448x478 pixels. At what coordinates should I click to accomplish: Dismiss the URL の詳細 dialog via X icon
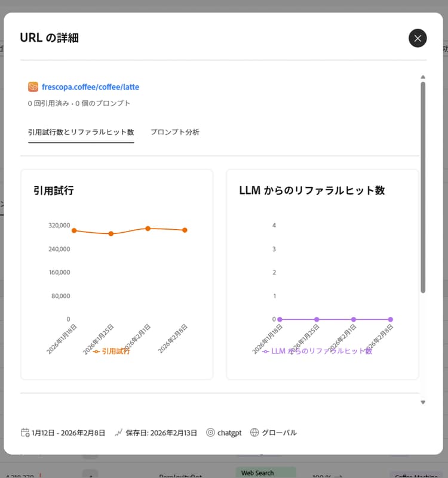pyautogui.click(x=418, y=38)
